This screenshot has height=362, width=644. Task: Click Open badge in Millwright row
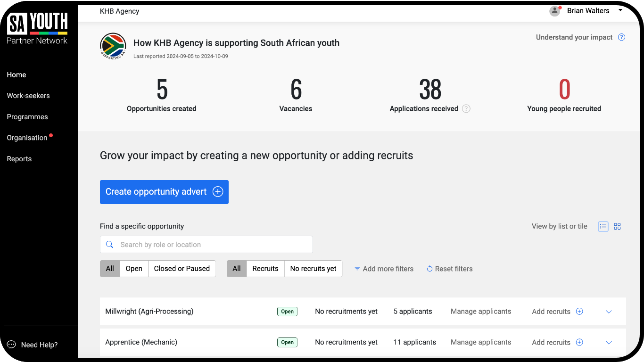point(287,312)
